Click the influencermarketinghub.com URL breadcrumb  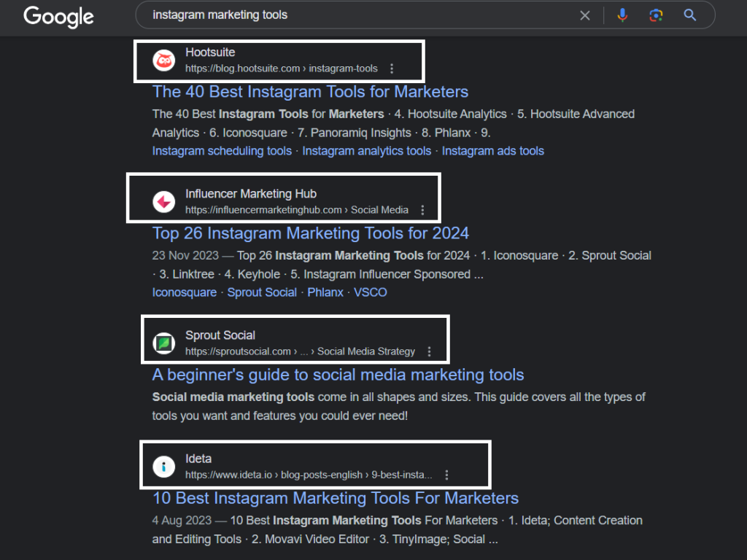[x=297, y=210]
